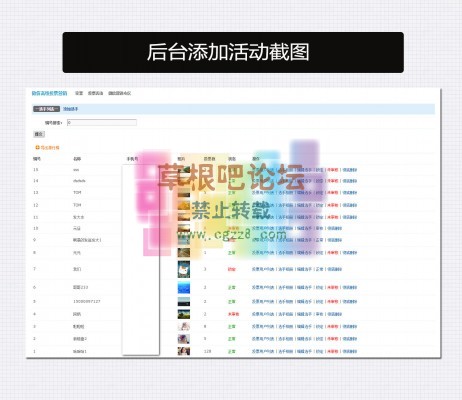This screenshot has height=400, width=462.
Task: Click 彻底删除 link in row 1
Action: tap(350, 351)
